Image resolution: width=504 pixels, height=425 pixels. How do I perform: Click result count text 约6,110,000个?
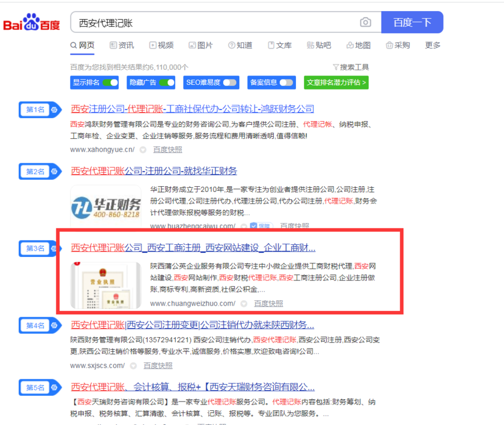165,67
